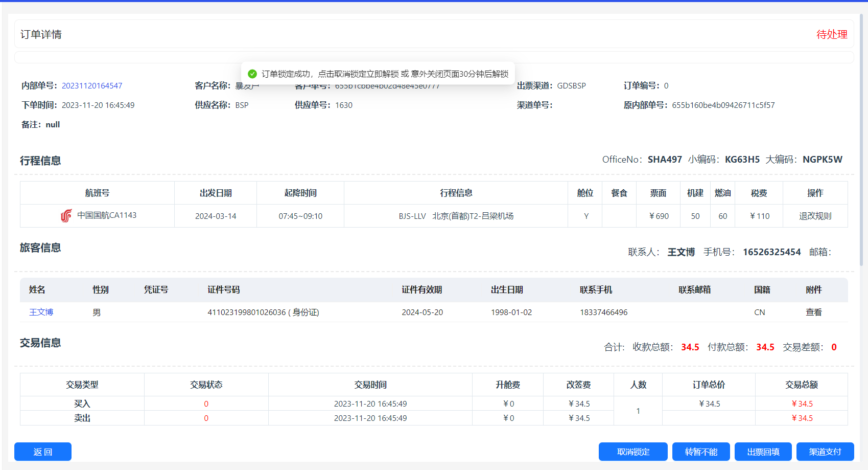Click departure date 2024-03-14
This screenshot has height=470, width=868.
click(216, 216)
